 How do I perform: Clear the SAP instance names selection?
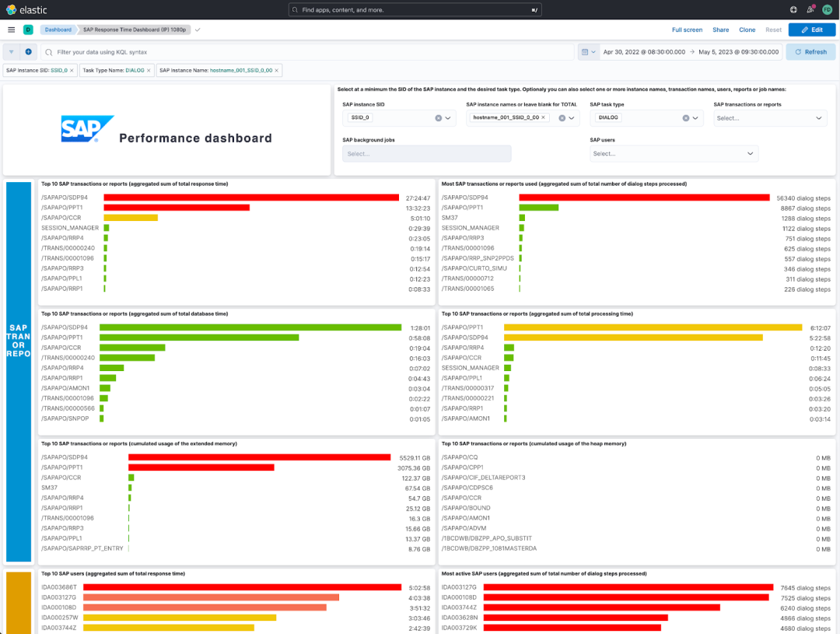pos(562,118)
